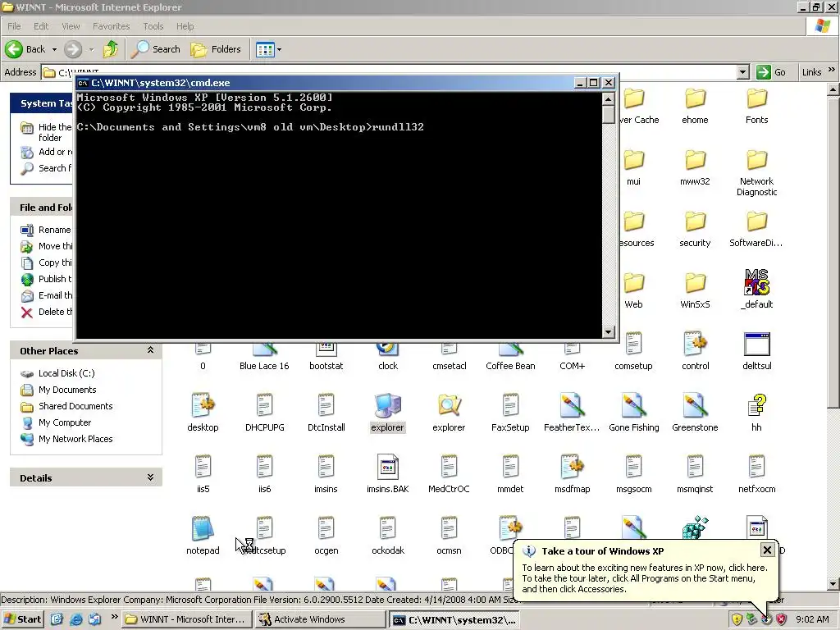Open the Tools menu

point(153,26)
